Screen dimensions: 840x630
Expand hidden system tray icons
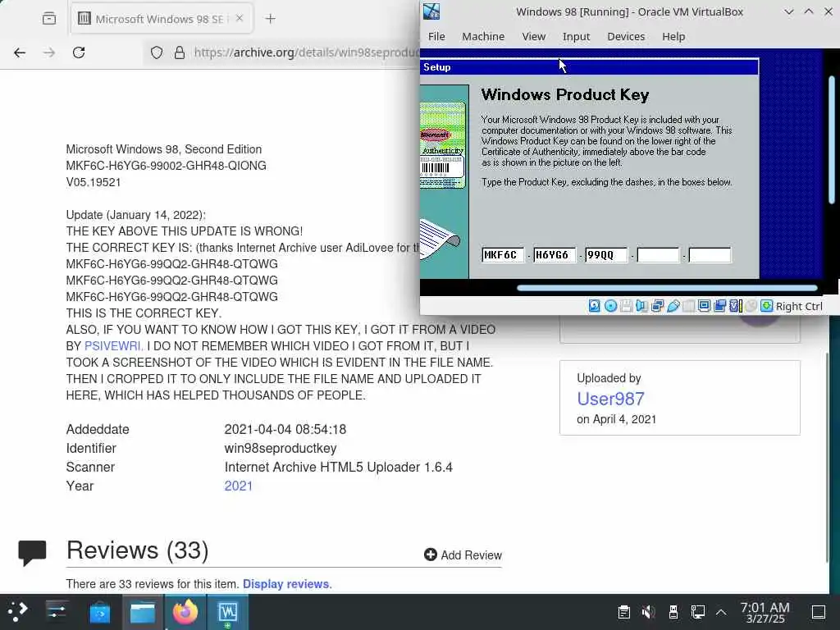click(721, 612)
